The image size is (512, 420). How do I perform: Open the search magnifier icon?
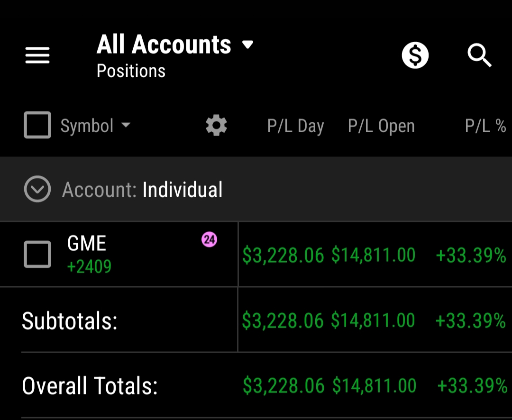(x=479, y=56)
